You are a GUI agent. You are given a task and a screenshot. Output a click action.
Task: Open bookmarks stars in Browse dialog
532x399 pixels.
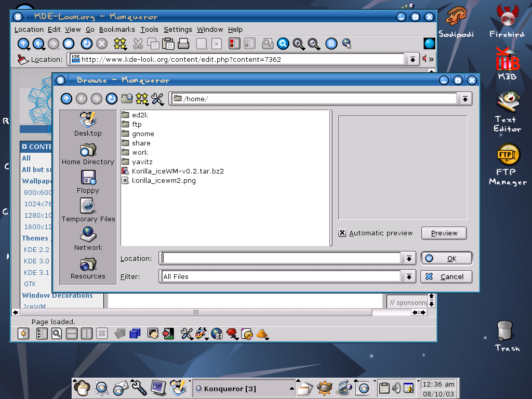pos(142,99)
